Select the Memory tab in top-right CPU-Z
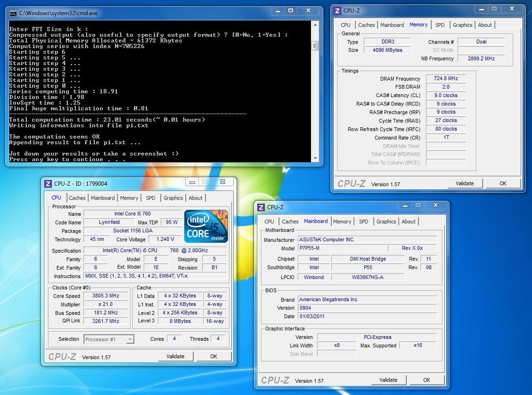Viewport: 532px width, 395px height. click(418, 25)
